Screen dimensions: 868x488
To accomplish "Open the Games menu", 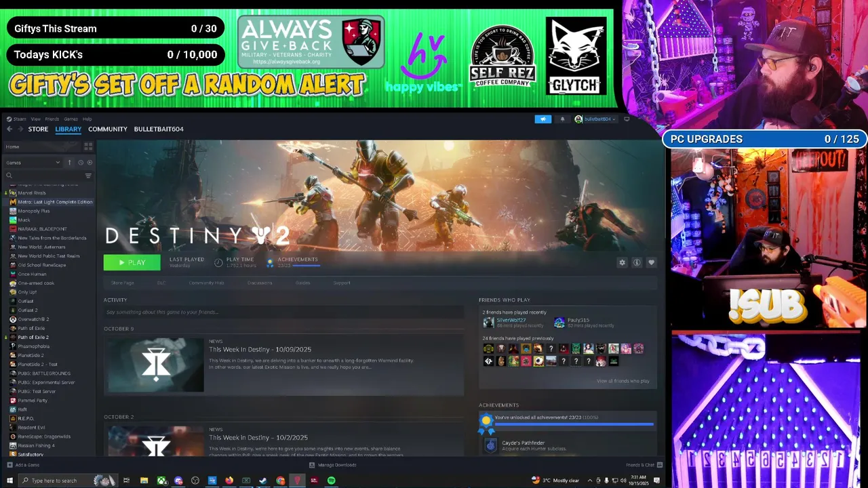I will pos(71,119).
